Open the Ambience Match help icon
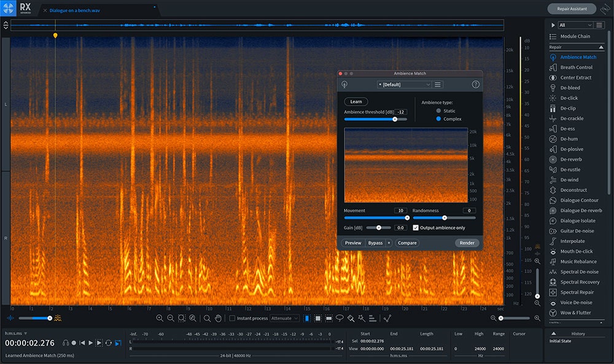614x364 pixels. point(475,85)
